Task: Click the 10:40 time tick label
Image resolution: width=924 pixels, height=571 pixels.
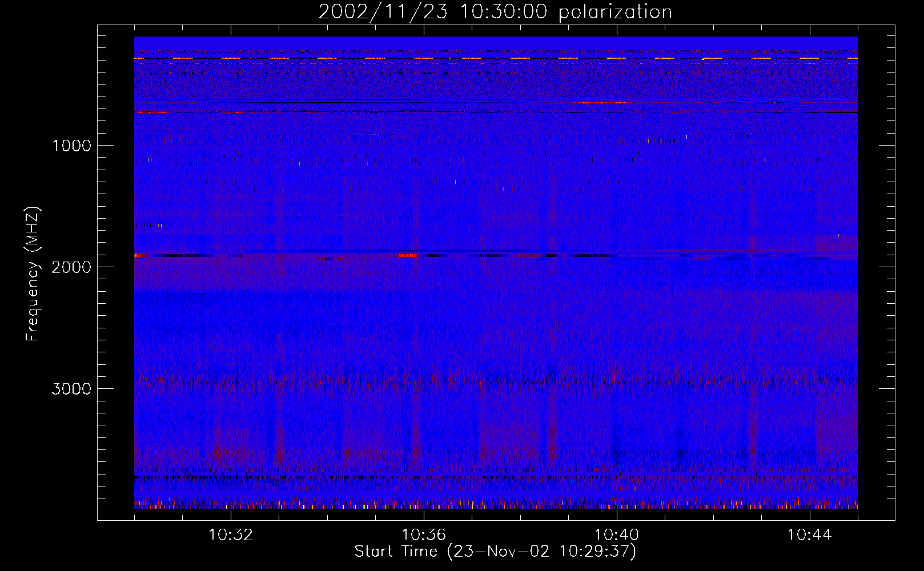Action: 617,535
